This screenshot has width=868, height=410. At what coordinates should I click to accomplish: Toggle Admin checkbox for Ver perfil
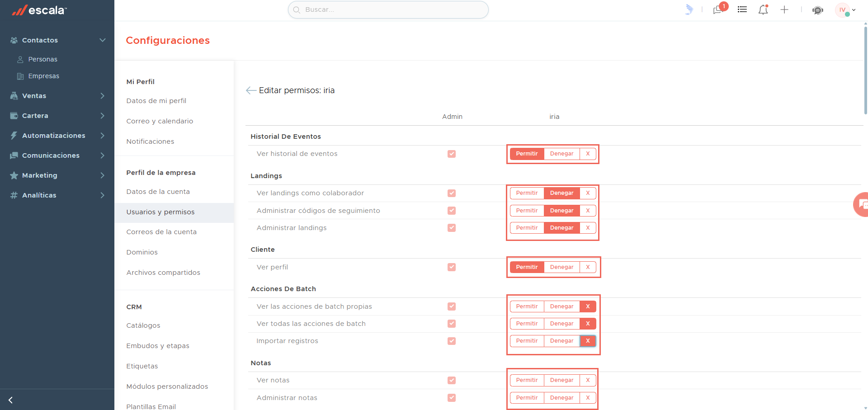coord(452,267)
